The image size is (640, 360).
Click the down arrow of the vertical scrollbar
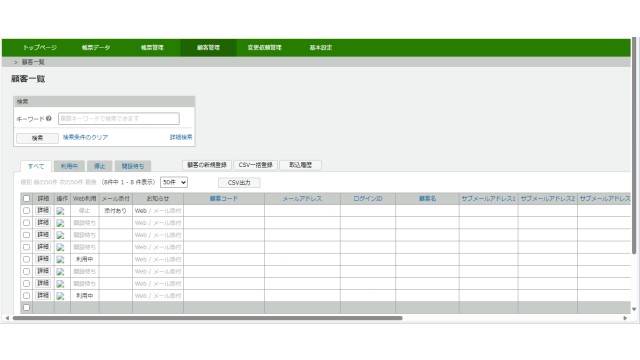click(634, 309)
